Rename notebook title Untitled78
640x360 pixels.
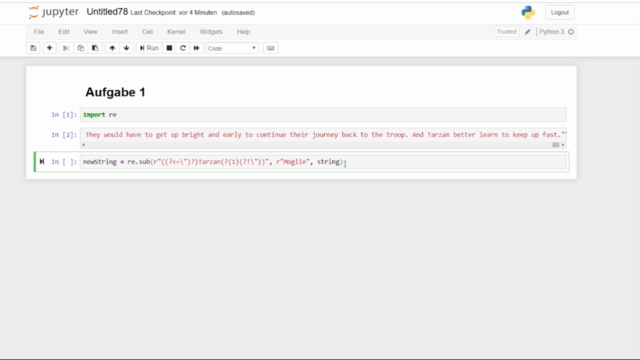click(107, 12)
